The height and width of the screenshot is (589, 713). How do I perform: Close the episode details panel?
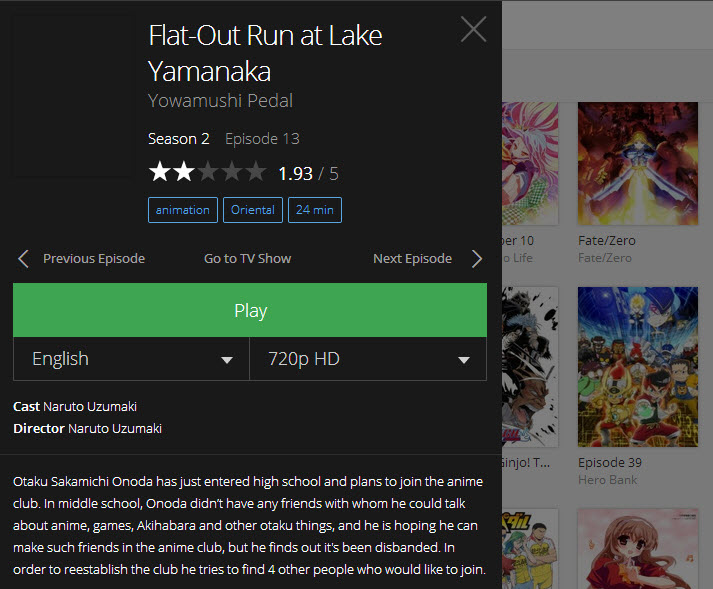tap(473, 29)
